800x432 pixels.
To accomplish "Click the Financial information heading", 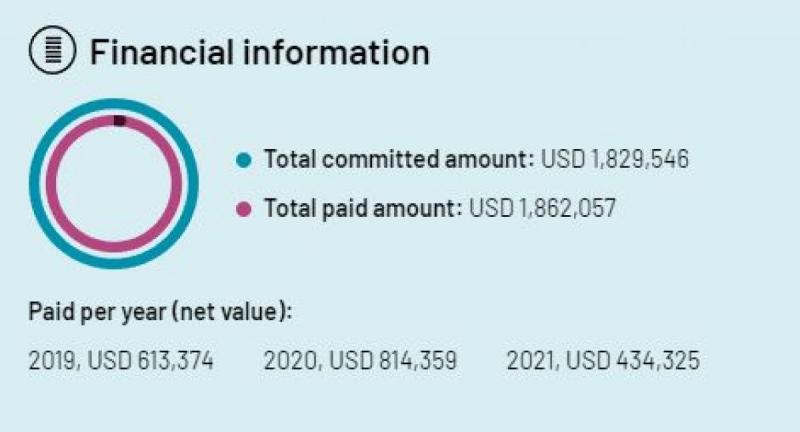I will [259, 52].
